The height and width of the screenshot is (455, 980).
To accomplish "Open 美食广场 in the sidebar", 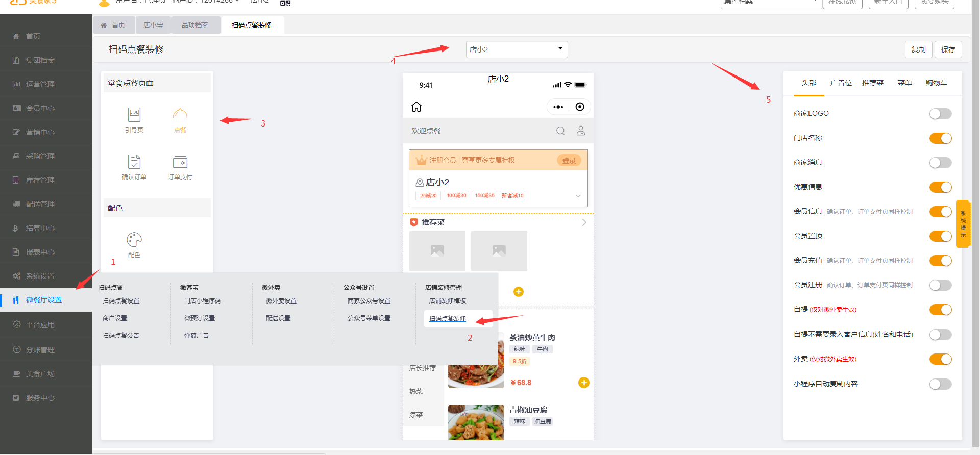I will 46,374.
